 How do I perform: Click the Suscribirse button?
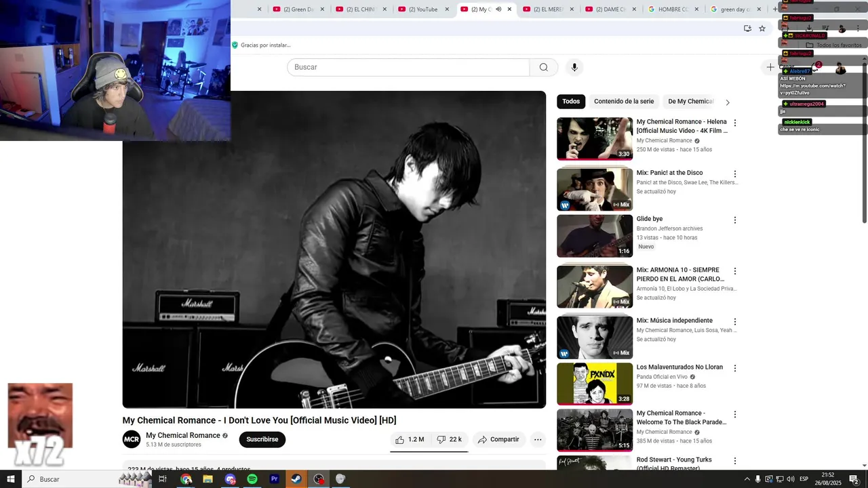[262, 439]
